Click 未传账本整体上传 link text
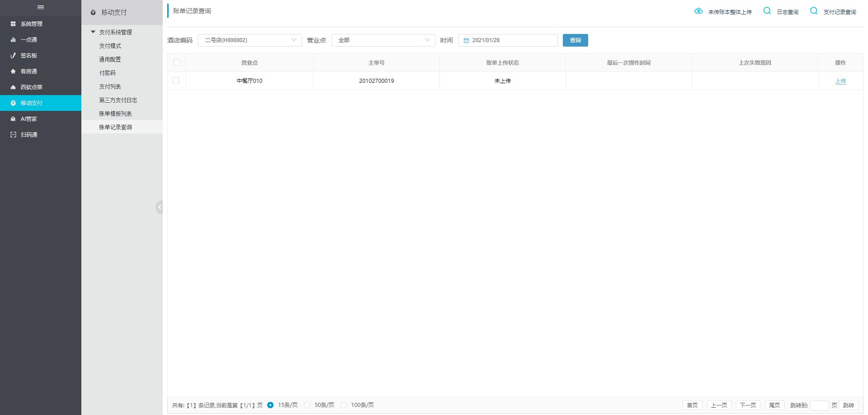This screenshot has width=868, height=415. point(730,12)
